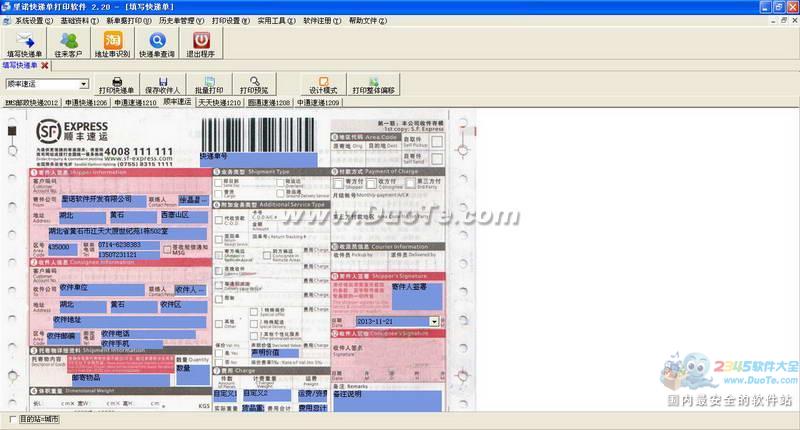
Task: Open the 基础资料 menu
Action: coord(80,21)
